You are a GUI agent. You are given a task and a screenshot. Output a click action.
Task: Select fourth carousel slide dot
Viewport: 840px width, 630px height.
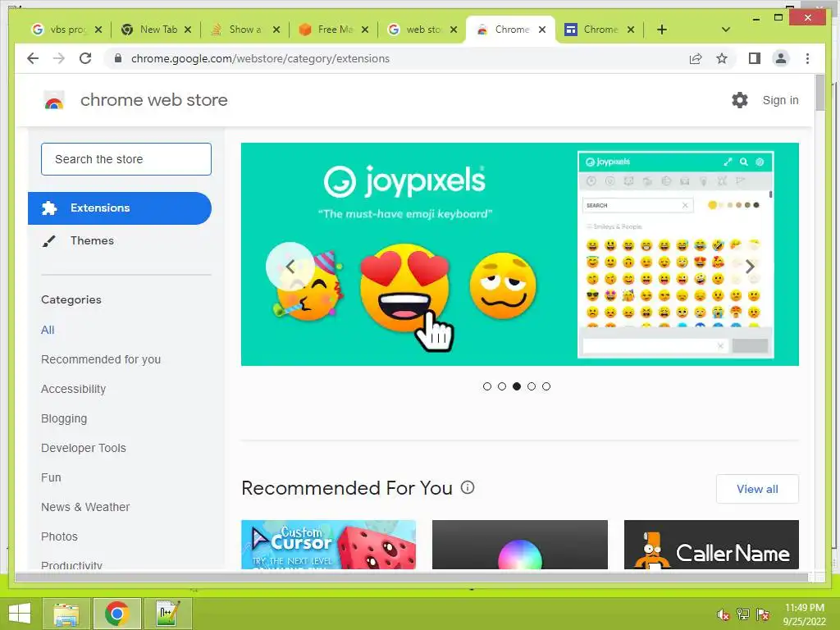(532, 386)
